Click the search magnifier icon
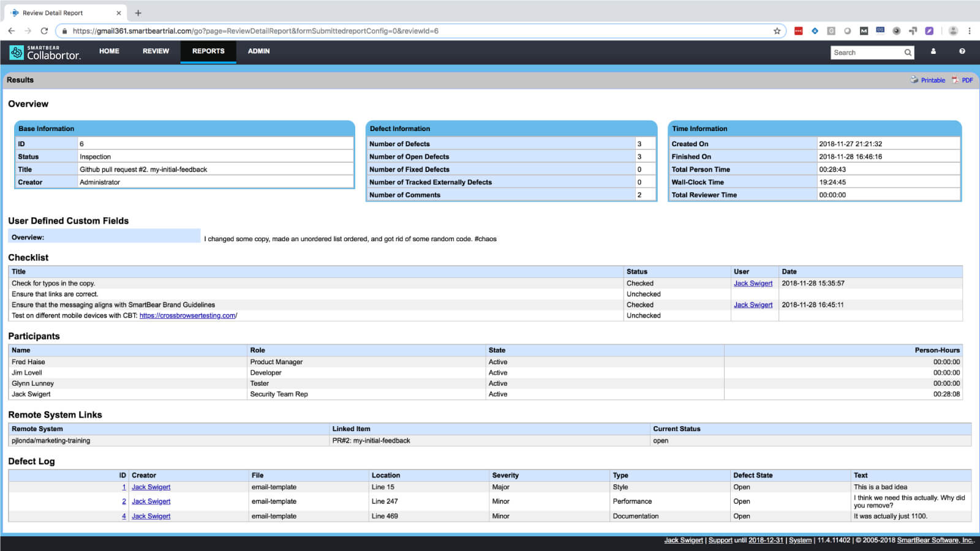This screenshot has height=551, width=980. tap(908, 53)
